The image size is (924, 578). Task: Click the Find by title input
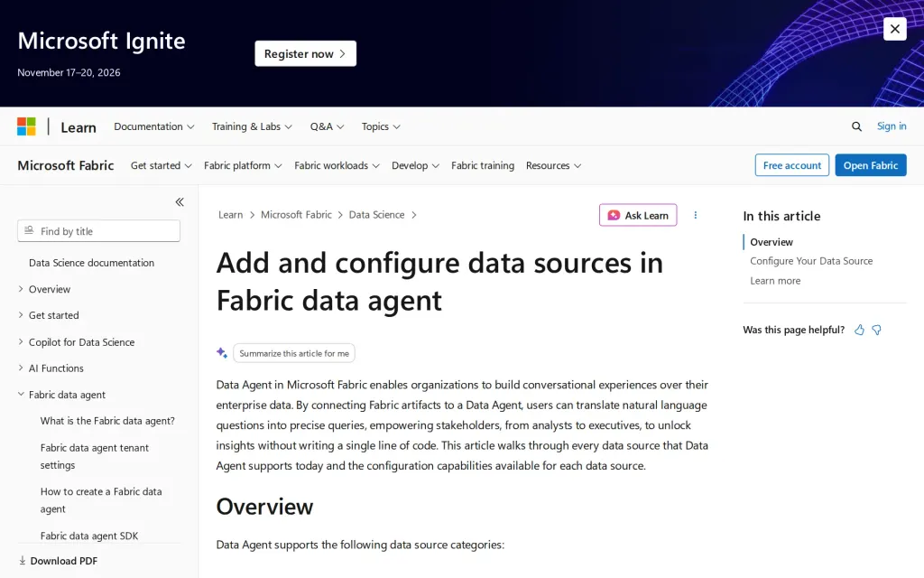pos(98,231)
